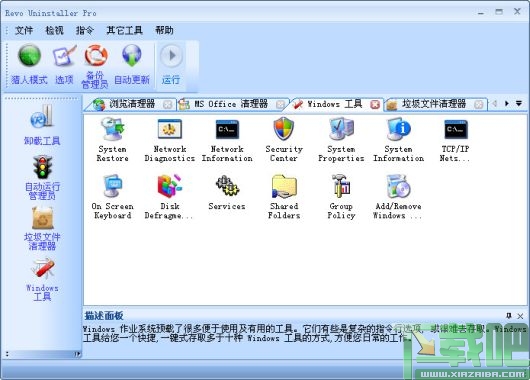This screenshot has height=380, width=530.
Task: Click the 运行 play button
Action: (171, 65)
